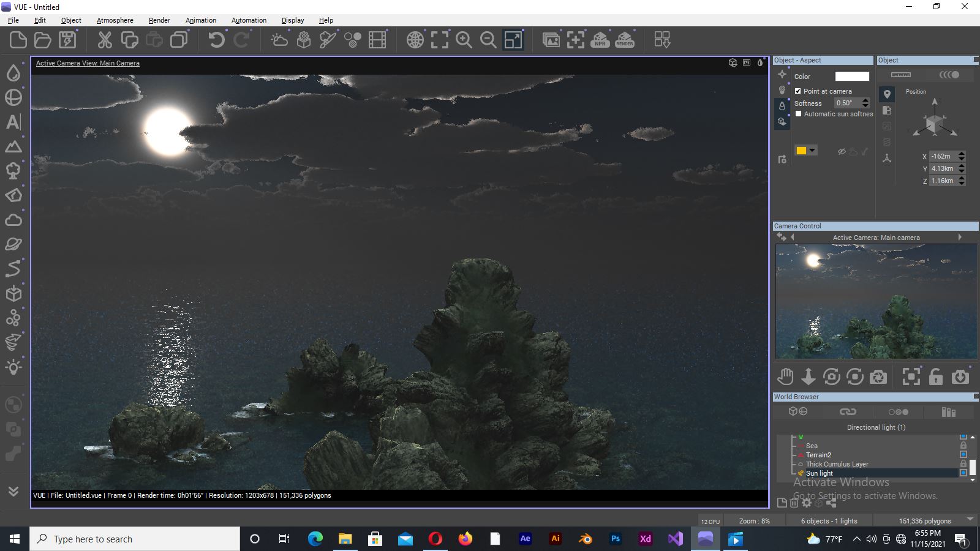Screen dimensions: 980x551
Task: Select the cube primitive tool in left sidebar
Action: 13,293
